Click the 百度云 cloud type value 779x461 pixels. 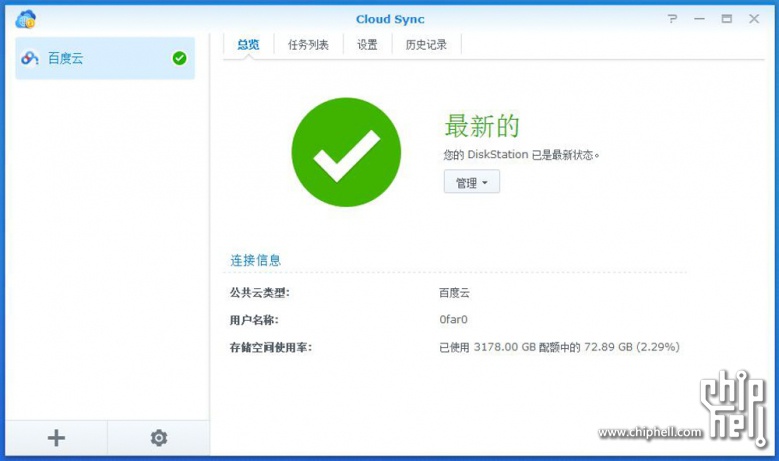pos(454,293)
